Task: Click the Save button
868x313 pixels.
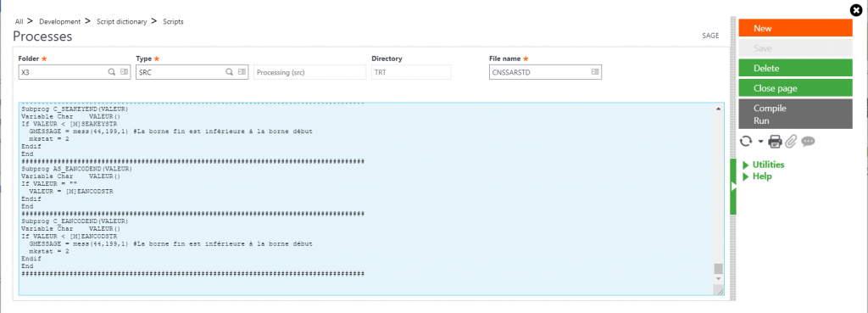Action: (795, 48)
